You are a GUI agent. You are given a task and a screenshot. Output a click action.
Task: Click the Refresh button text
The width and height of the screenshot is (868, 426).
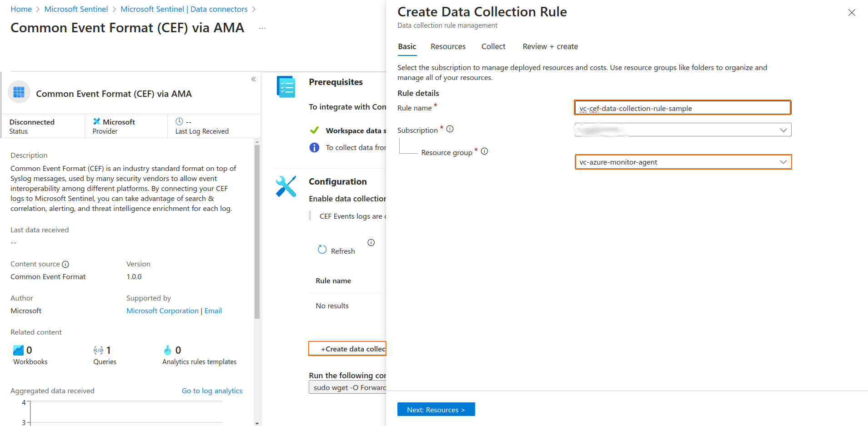click(343, 251)
